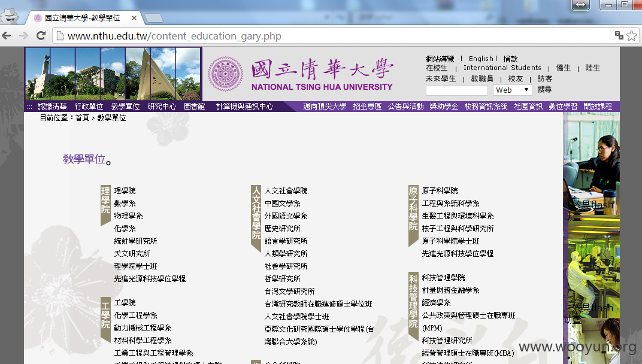Open 在校生 current students link
This screenshot has width=642, height=364.
coord(437,68)
